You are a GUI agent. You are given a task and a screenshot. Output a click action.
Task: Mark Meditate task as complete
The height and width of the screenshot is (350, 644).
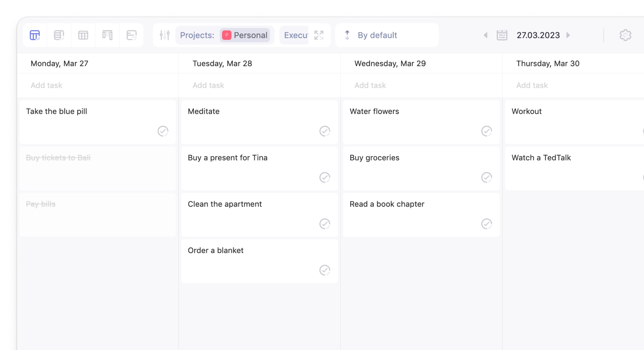pyautogui.click(x=324, y=131)
